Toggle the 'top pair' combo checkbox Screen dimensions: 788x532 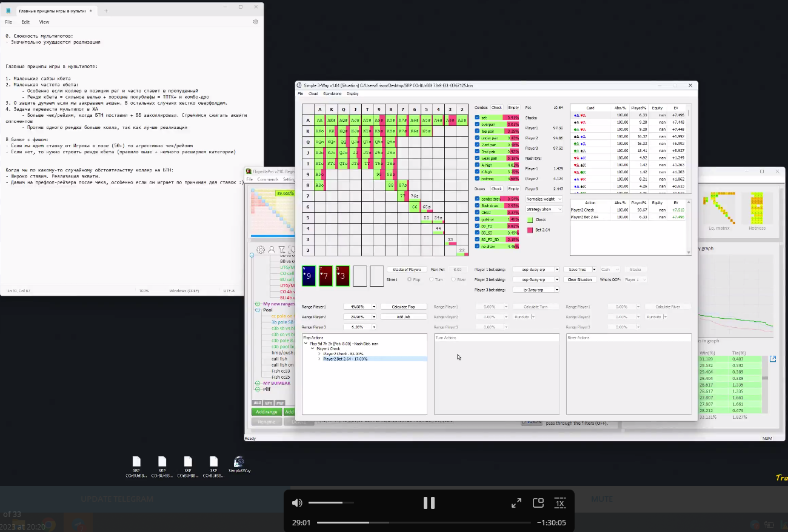477,131
